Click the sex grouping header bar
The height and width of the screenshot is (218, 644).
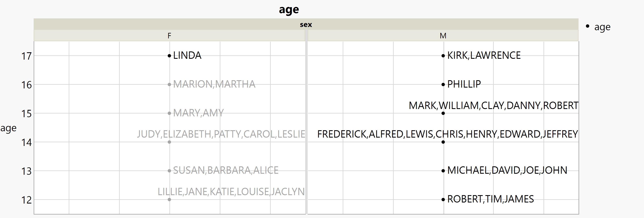[x=306, y=24]
